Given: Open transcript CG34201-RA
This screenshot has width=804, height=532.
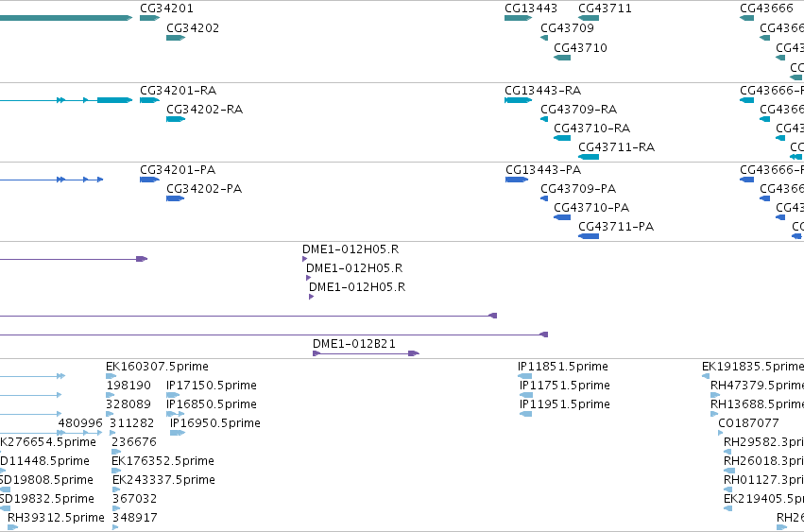Looking at the screenshot, I should click(x=179, y=91).
